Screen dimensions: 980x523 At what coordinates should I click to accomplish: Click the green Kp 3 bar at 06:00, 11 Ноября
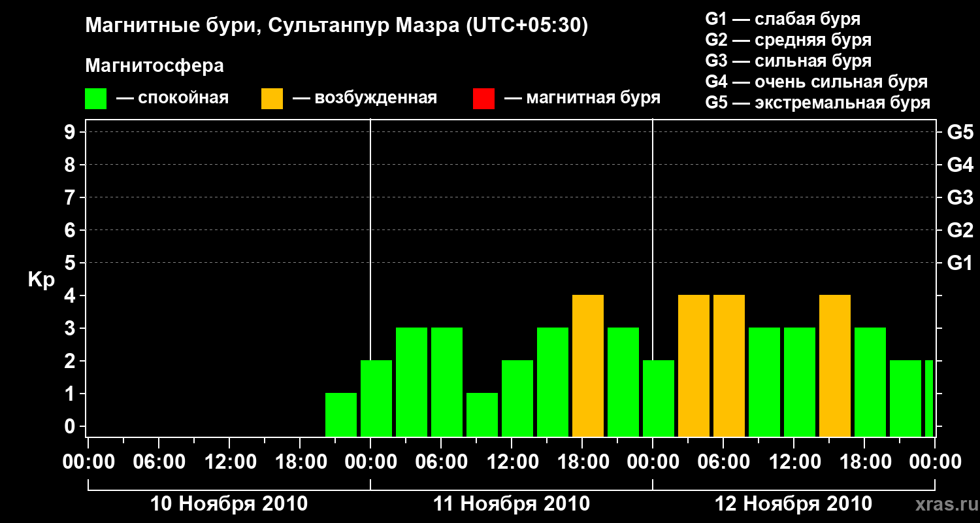click(447, 382)
